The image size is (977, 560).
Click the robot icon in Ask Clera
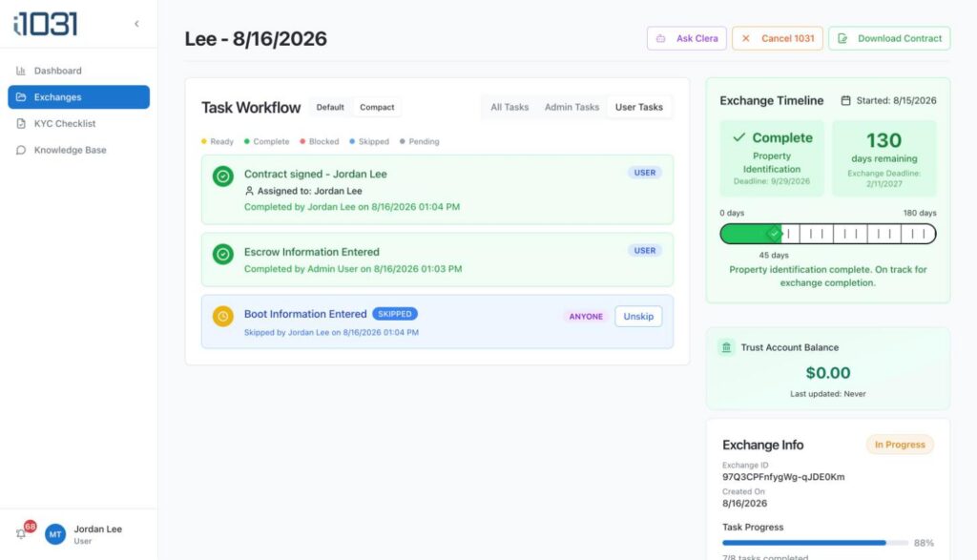pyautogui.click(x=660, y=38)
